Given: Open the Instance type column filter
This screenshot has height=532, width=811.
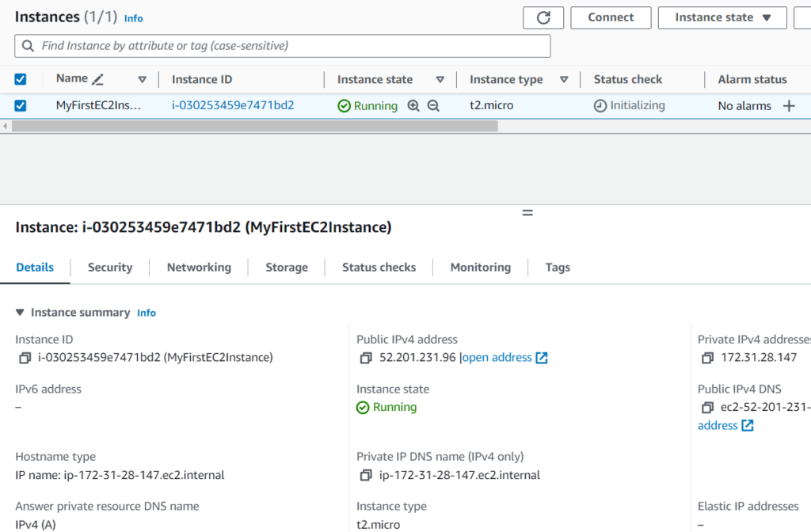Looking at the screenshot, I should [x=563, y=79].
